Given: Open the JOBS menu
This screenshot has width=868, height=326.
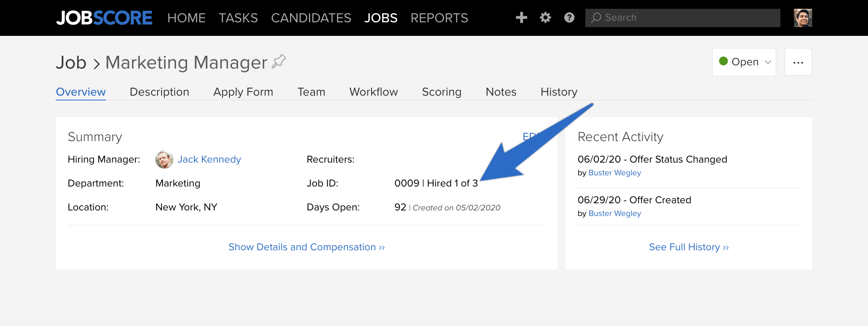Looking at the screenshot, I should (x=381, y=18).
